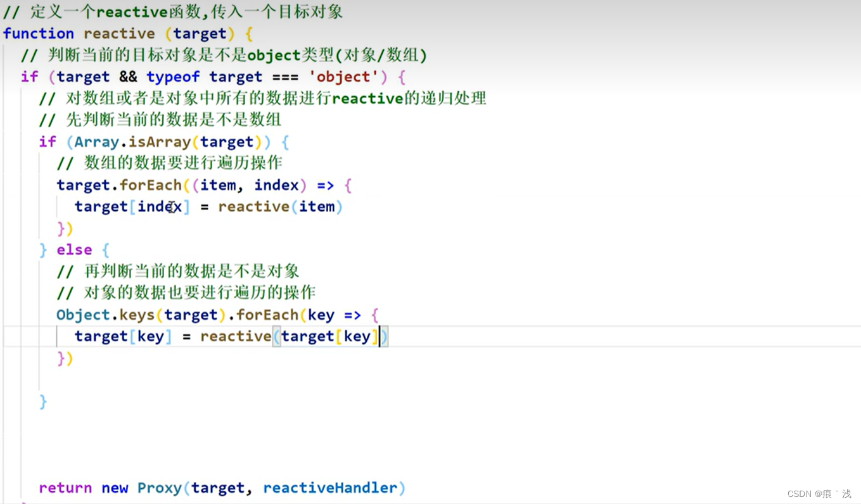
Task: Select the reactive function name in the declaration
Action: click(120, 34)
